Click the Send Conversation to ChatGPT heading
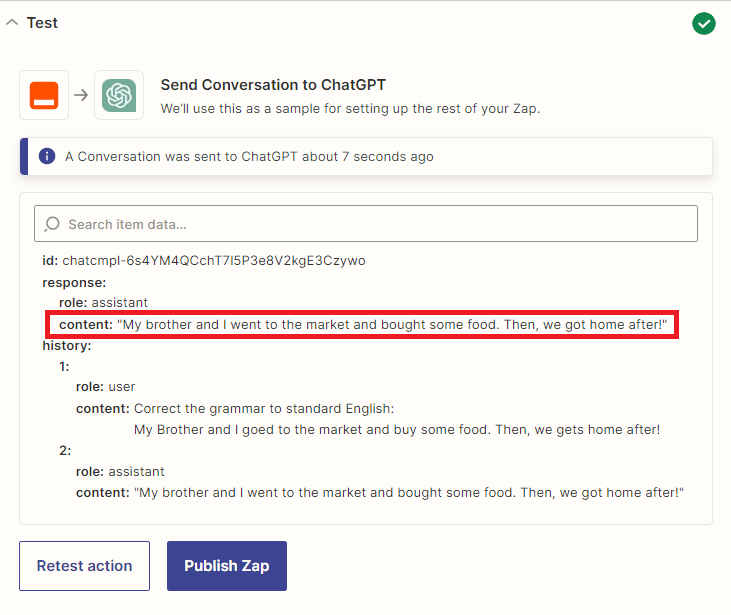The height and width of the screenshot is (615, 731). click(273, 85)
